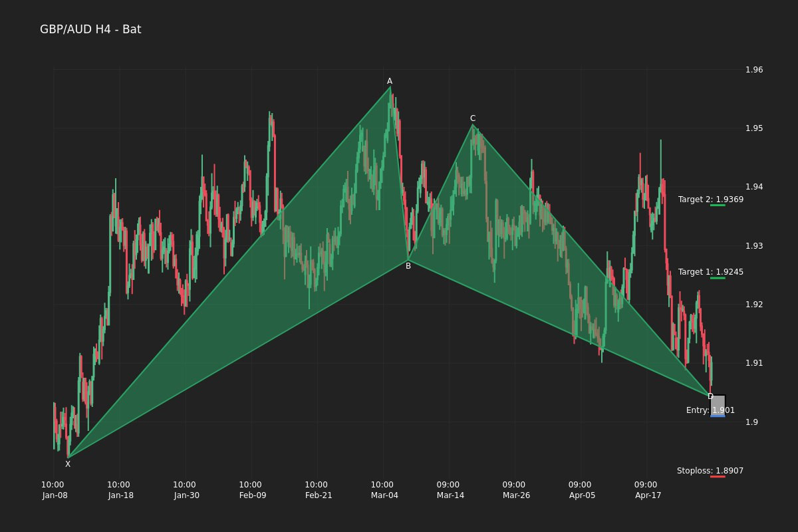Click the 1.95 price axis label
This screenshot has width=798, height=532.
(754, 128)
